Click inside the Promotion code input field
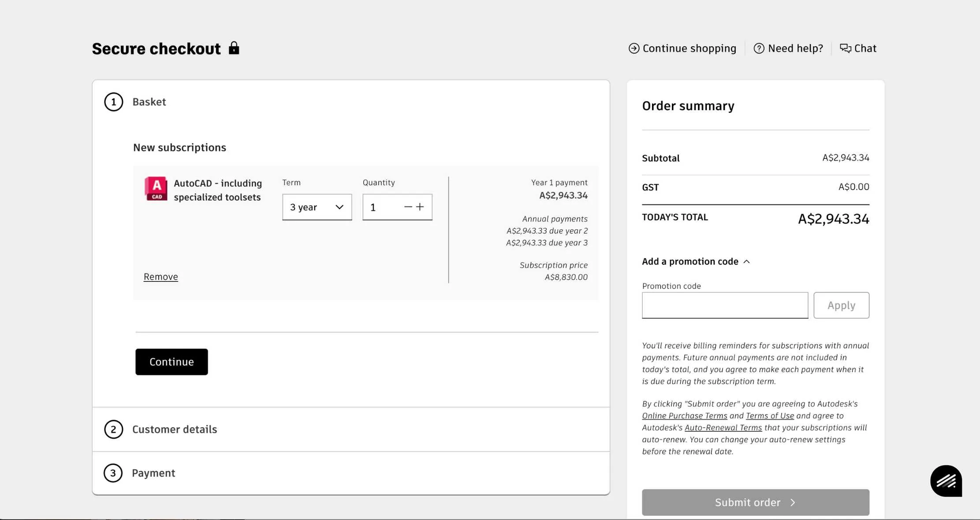Image resolution: width=980 pixels, height=520 pixels. click(x=724, y=305)
